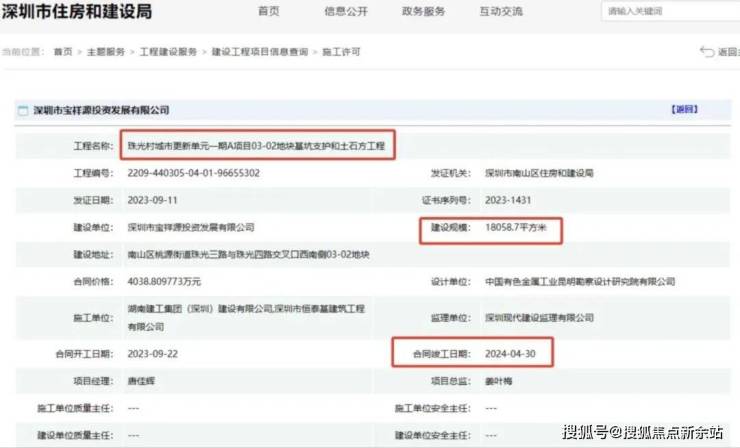740x448 pixels.
Task: Select the 建设单位 company name value
Action: [x=191, y=227]
